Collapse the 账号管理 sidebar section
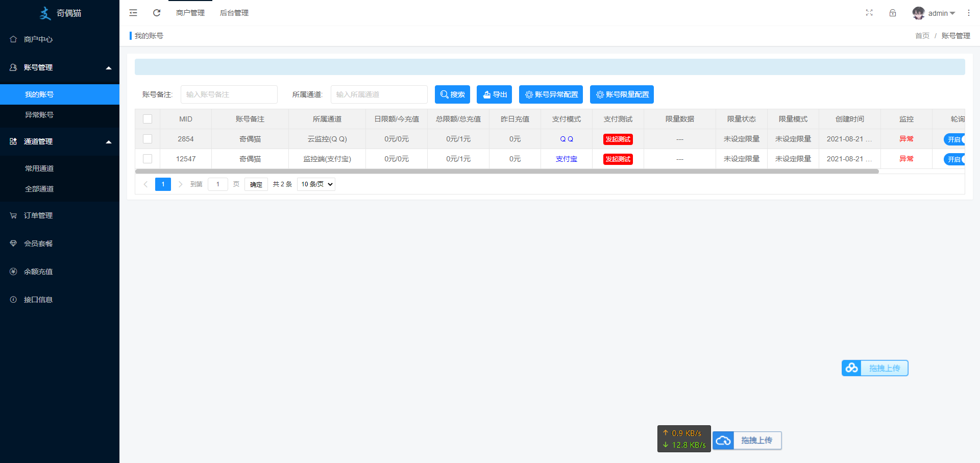 coord(60,67)
